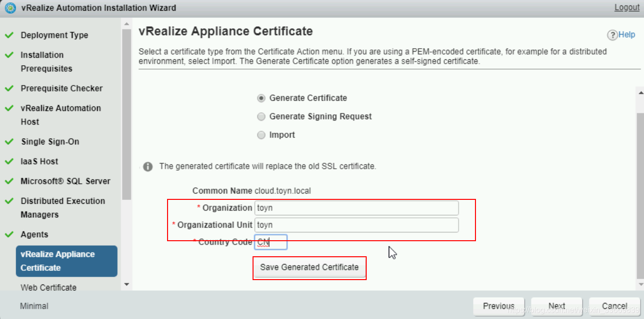
Task: Click the info icon beside certificate notice
Action: pyautogui.click(x=148, y=167)
